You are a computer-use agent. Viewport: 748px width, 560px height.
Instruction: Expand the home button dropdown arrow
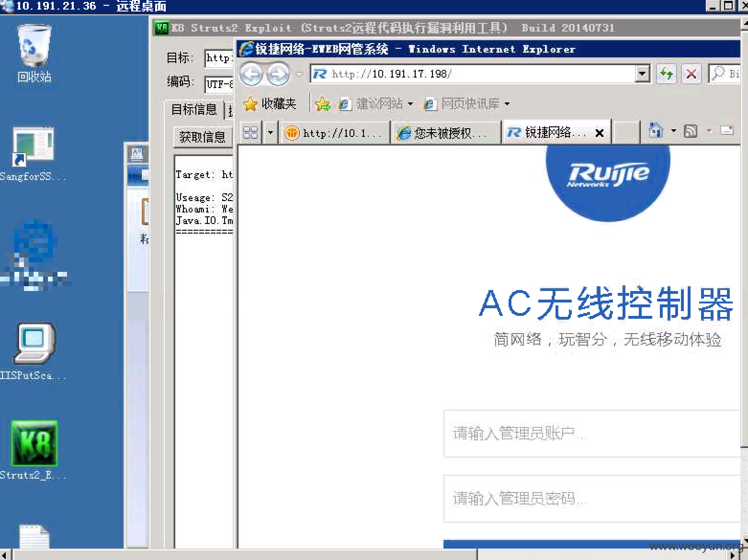coord(674,130)
